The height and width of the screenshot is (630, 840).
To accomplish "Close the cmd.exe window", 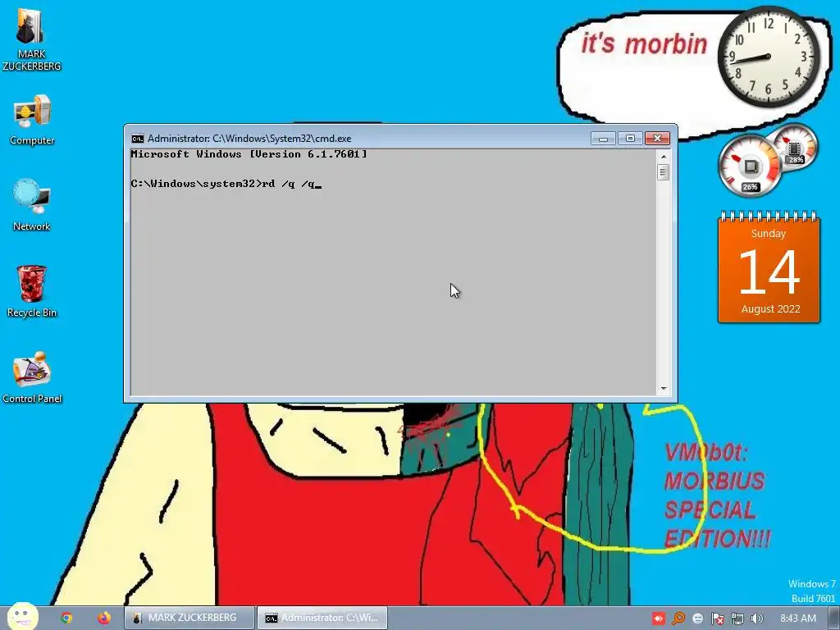I will tap(657, 138).
